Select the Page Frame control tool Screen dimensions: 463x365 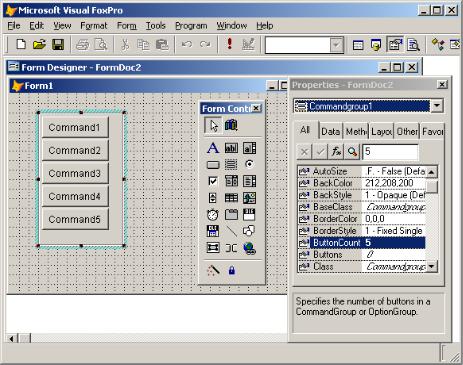pyautogui.click(x=231, y=214)
